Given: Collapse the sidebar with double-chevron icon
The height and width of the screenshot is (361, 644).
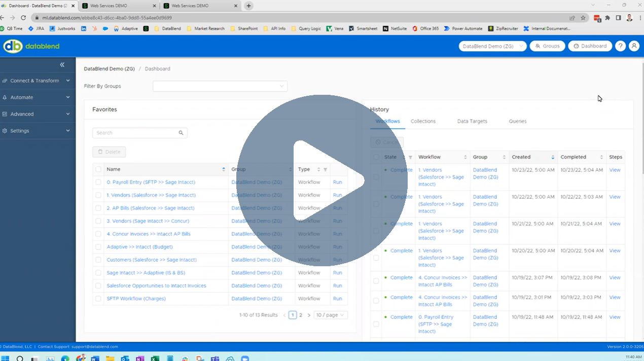Looking at the screenshot, I should tap(62, 64).
